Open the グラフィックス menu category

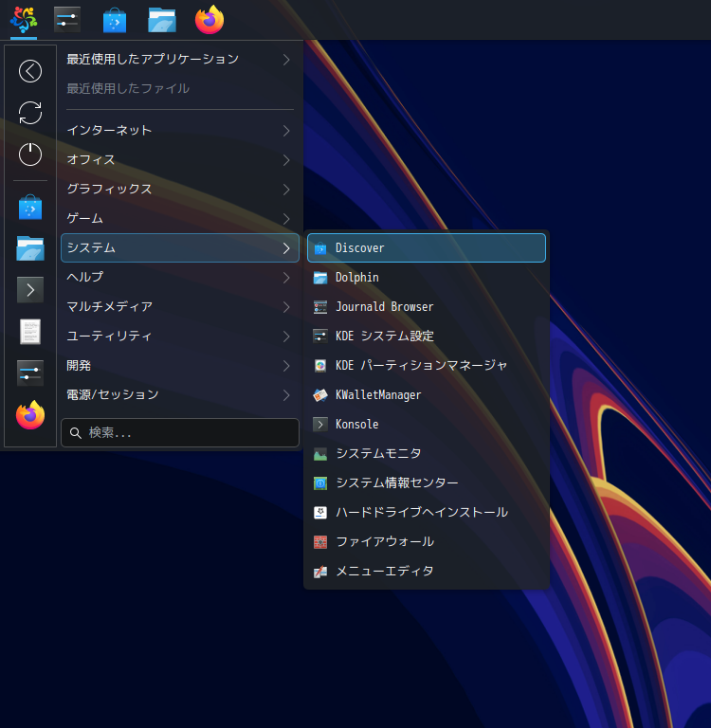point(180,189)
